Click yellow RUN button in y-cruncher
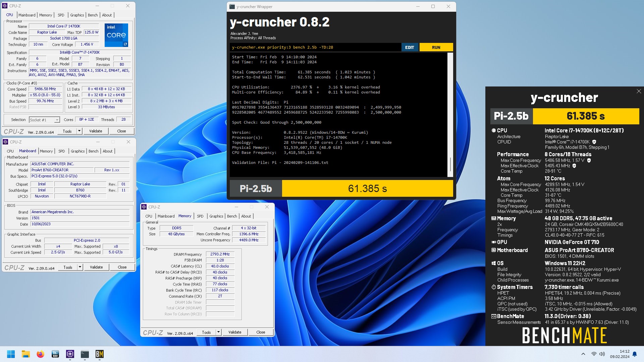 (x=436, y=47)
